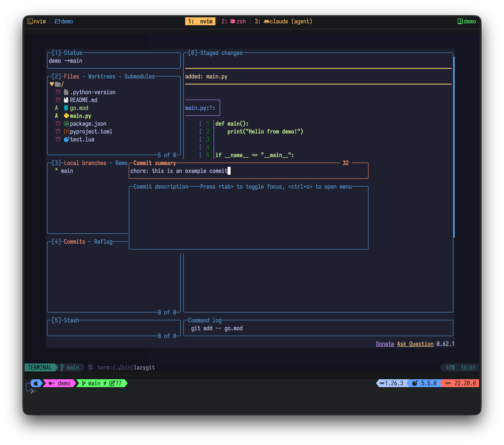Click the Apple logo in shell prompt
The height and width of the screenshot is (445, 504).
point(36,383)
